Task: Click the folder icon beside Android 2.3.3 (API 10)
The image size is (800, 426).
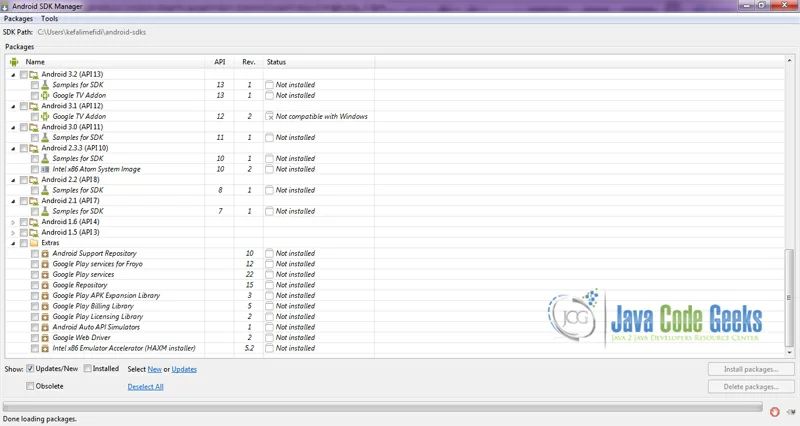Action: click(x=34, y=148)
